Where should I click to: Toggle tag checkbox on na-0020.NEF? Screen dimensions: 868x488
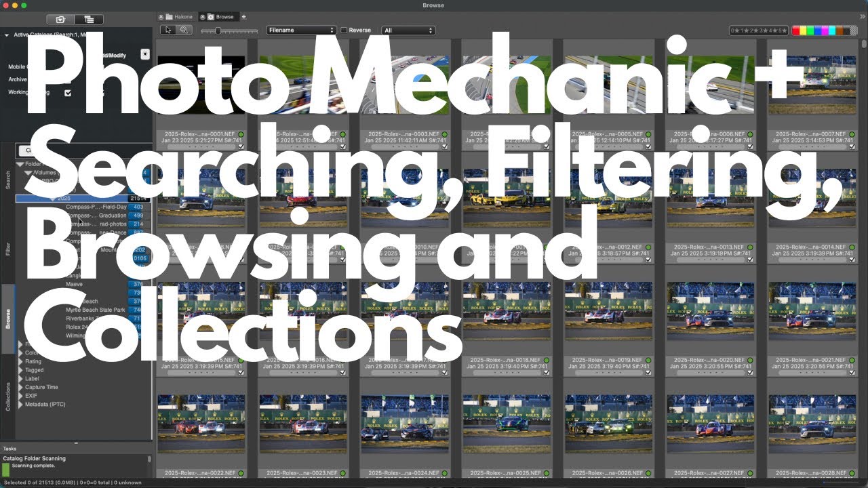coord(750,372)
